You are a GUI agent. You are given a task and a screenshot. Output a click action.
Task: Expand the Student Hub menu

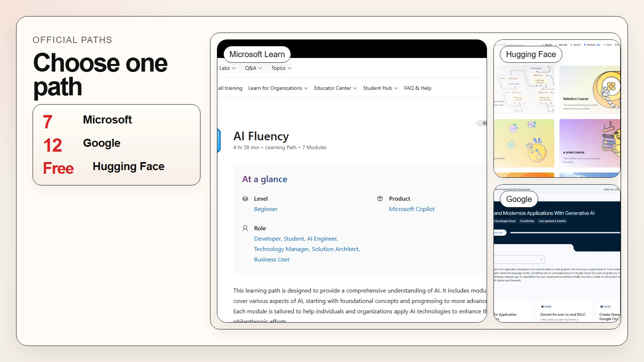click(x=380, y=88)
